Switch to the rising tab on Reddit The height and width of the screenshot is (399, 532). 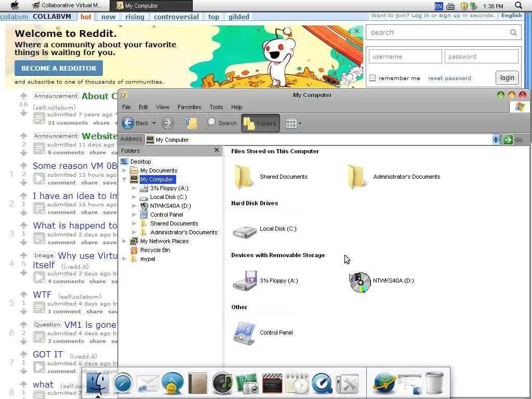point(135,17)
